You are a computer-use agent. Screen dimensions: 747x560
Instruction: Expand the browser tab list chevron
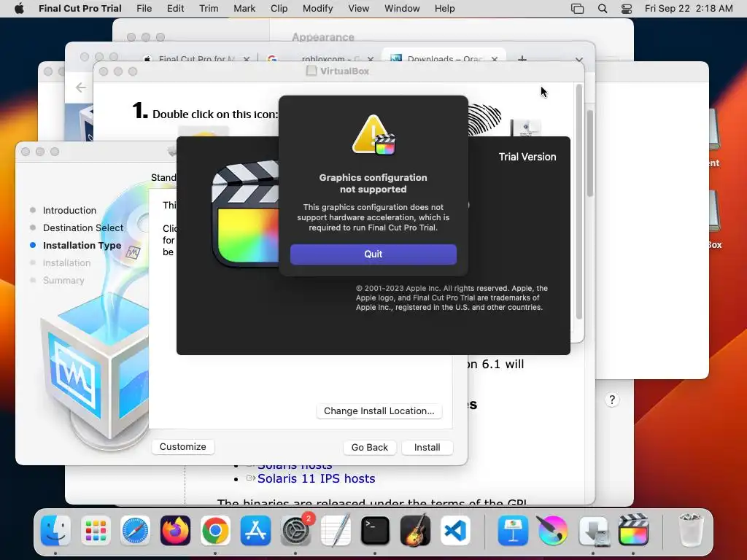coord(578,60)
